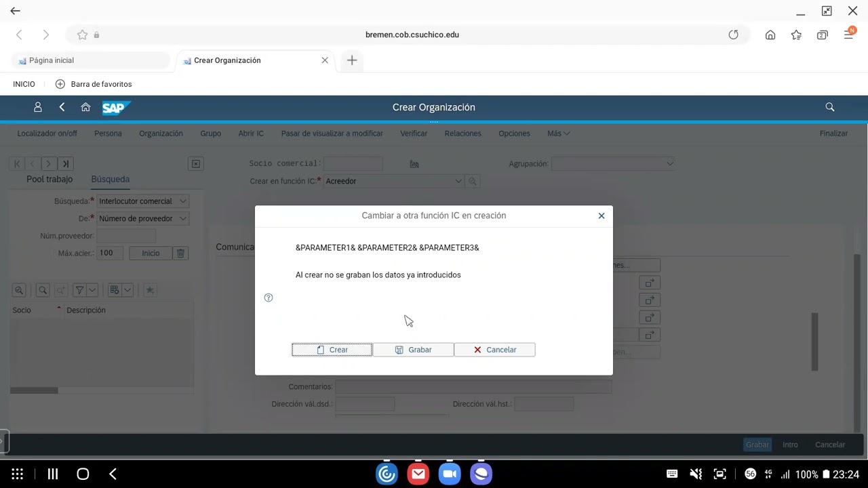868x488 pixels.
Task: Click the SAP logo
Action: click(x=116, y=107)
